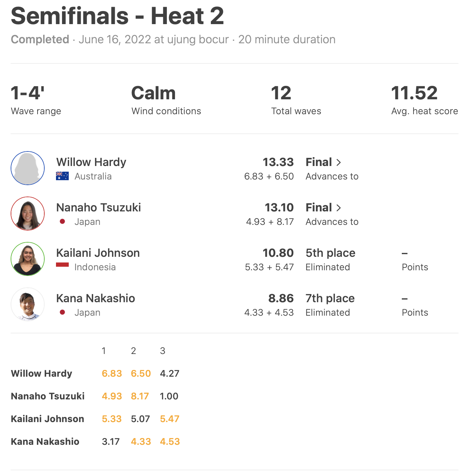Click chevron next to Willow Hardy's Final
The width and height of the screenshot is (467, 476).
(339, 162)
